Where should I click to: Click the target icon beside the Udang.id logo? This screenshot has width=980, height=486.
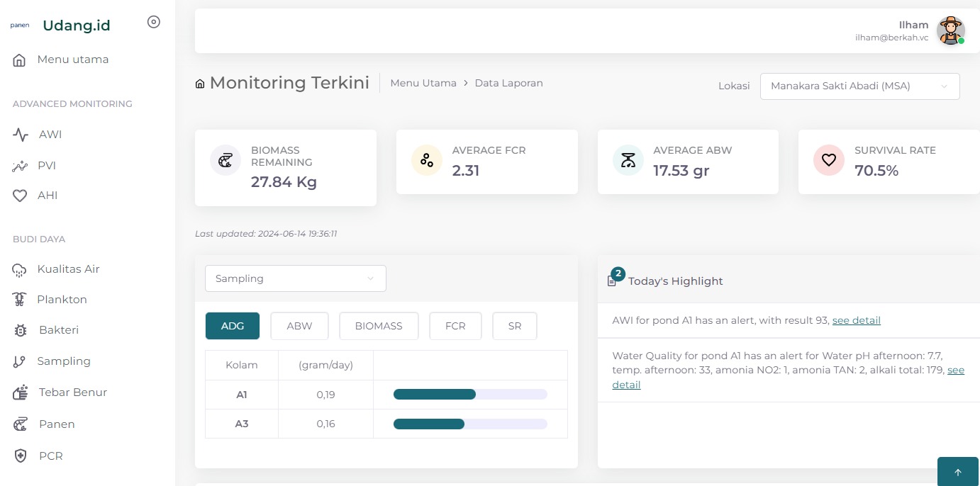(x=154, y=22)
